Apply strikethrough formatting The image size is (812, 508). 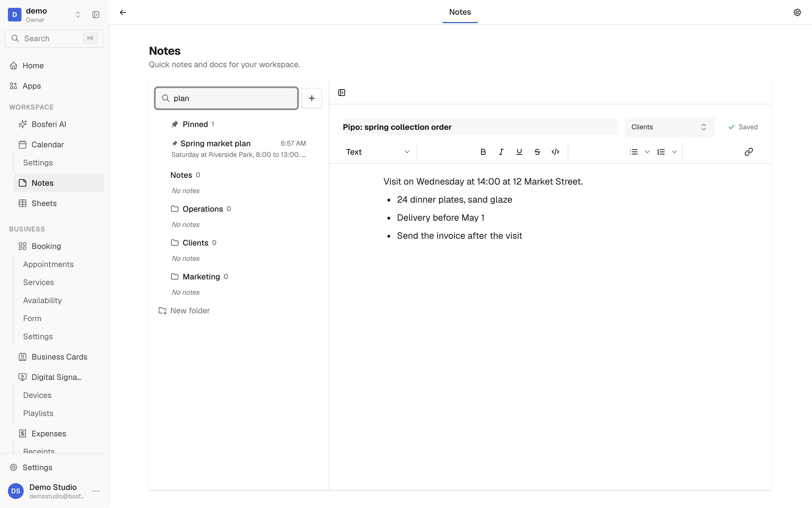point(537,152)
